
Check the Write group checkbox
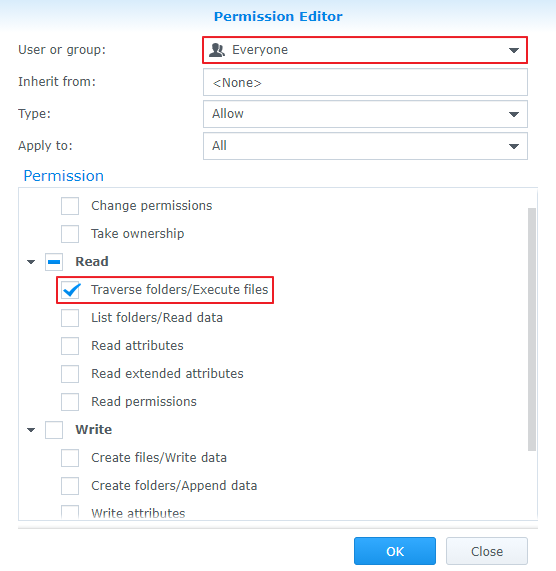coord(54,430)
